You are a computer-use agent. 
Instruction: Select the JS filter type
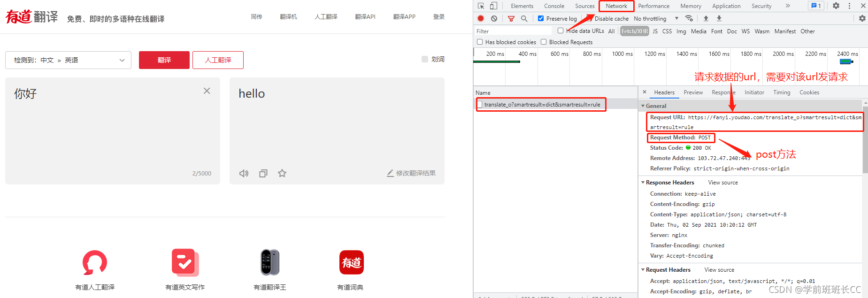(655, 31)
